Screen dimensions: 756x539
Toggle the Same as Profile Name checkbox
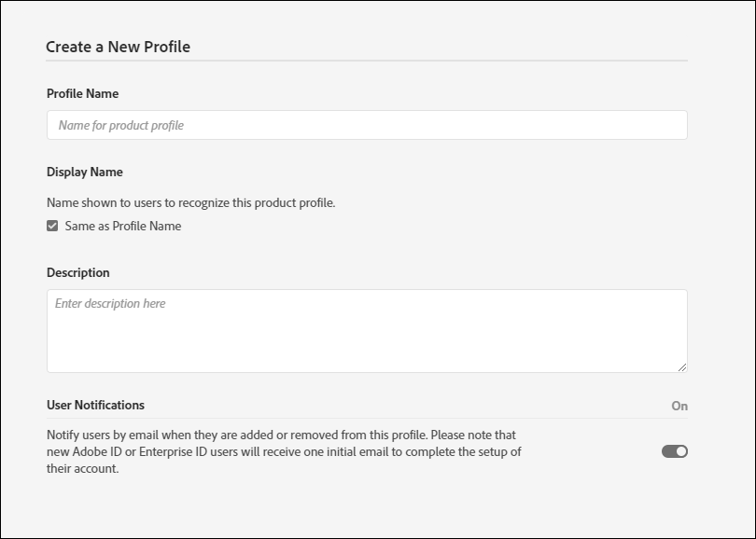tap(52, 226)
